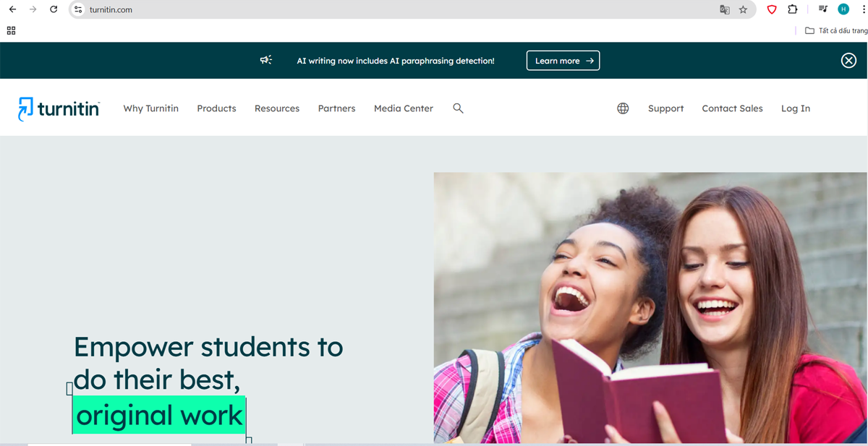The image size is (868, 446).
Task: Expand the Resources menu
Action: click(x=277, y=108)
